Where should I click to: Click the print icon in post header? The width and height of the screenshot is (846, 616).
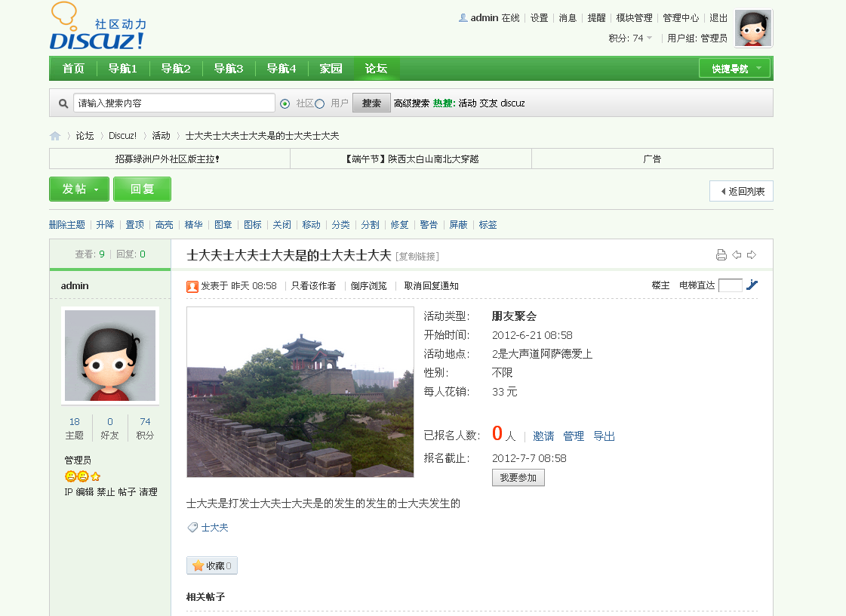pos(721,255)
